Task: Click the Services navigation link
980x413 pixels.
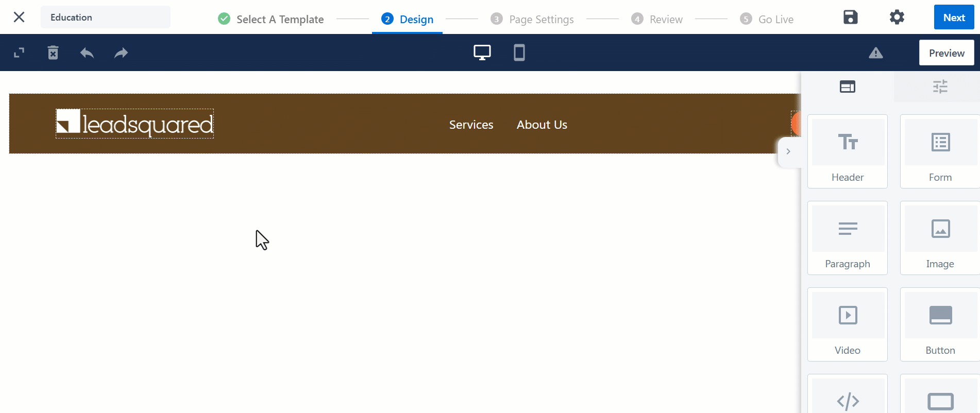Action: tap(471, 125)
